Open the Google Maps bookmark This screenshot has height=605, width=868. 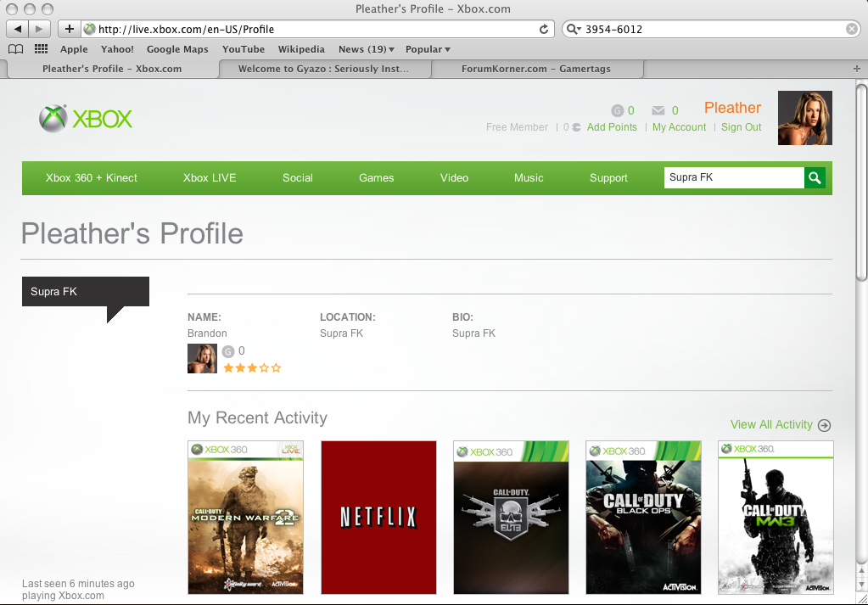[177, 49]
